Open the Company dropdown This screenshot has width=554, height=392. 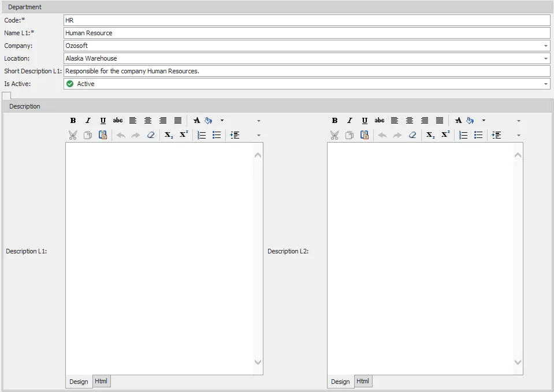pyautogui.click(x=546, y=46)
